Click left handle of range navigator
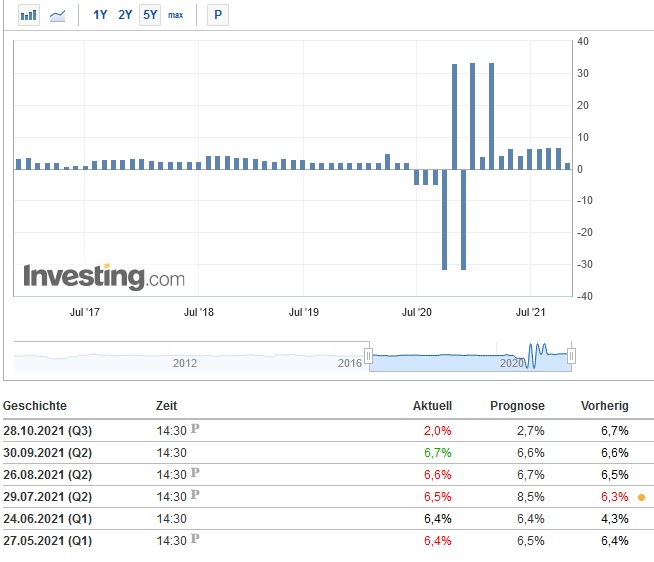 pos(369,356)
